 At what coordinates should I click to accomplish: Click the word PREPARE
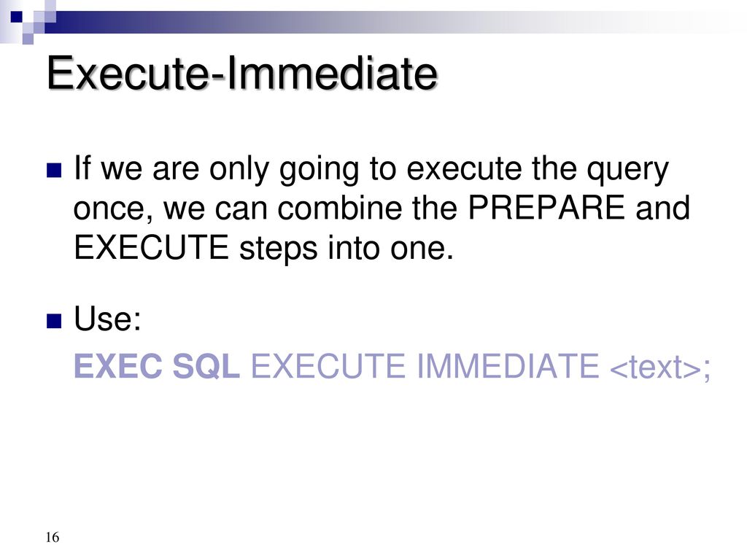pyautogui.click(x=546, y=208)
